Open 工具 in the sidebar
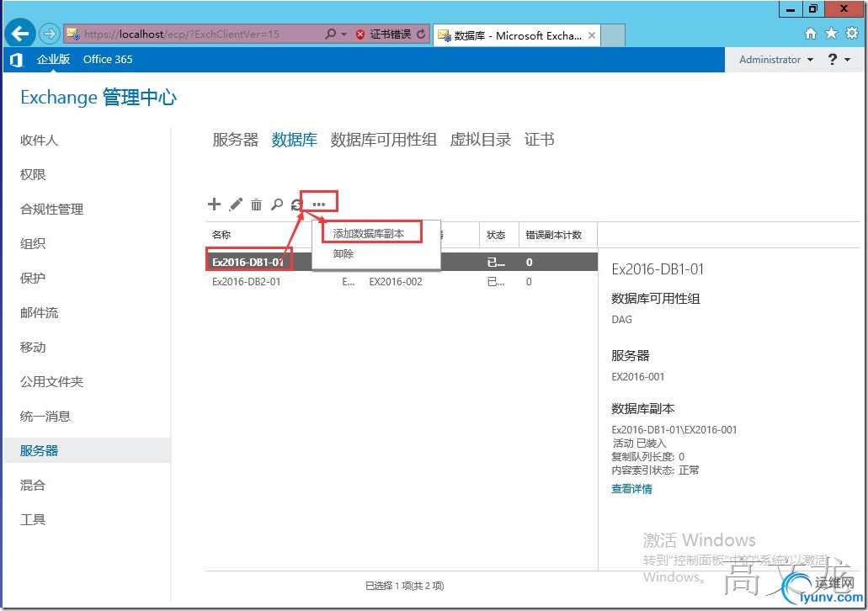This screenshot has width=868, height=611. coord(33,519)
